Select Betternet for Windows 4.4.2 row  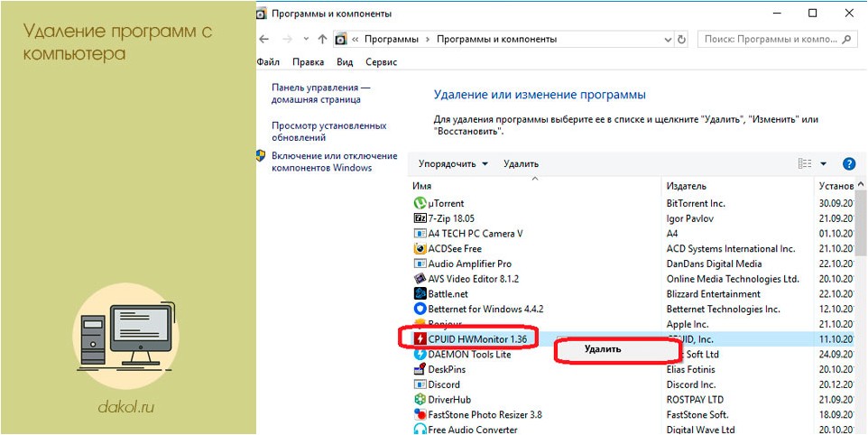coord(632,309)
